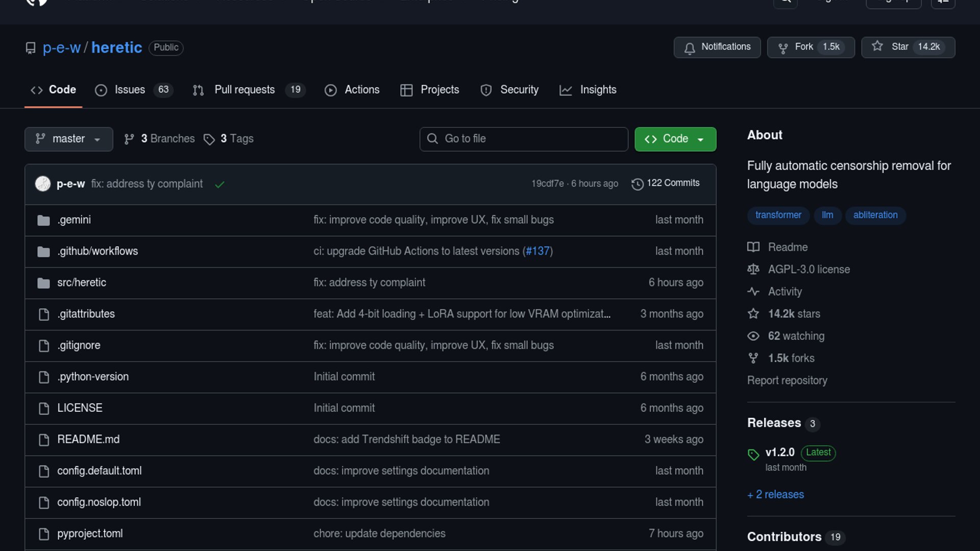Viewport: 980px width, 551px height.
Task: Click the v1.2.0 release tag icon
Action: [x=753, y=454]
